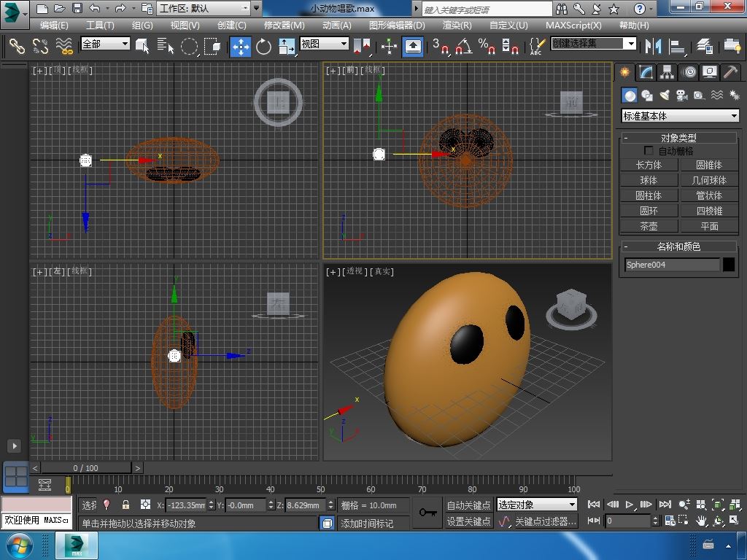Open the Hierarchy panel tab

pyautogui.click(x=667, y=71)
